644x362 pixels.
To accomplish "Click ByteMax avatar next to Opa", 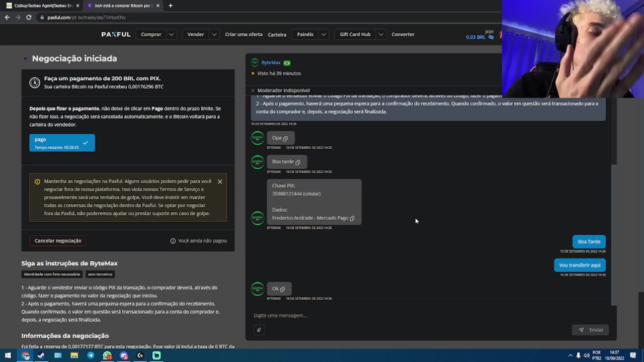I will [258, 138].
